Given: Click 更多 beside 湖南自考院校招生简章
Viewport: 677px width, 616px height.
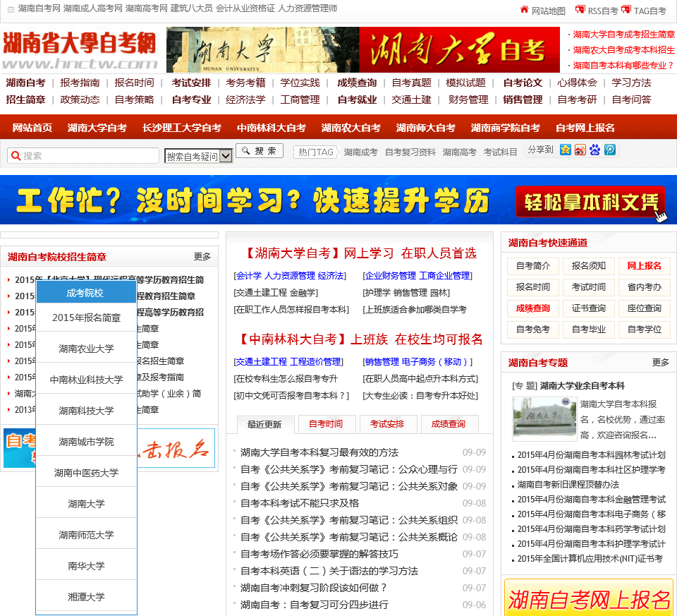Looking at the screenshot, I should [202, 257].
